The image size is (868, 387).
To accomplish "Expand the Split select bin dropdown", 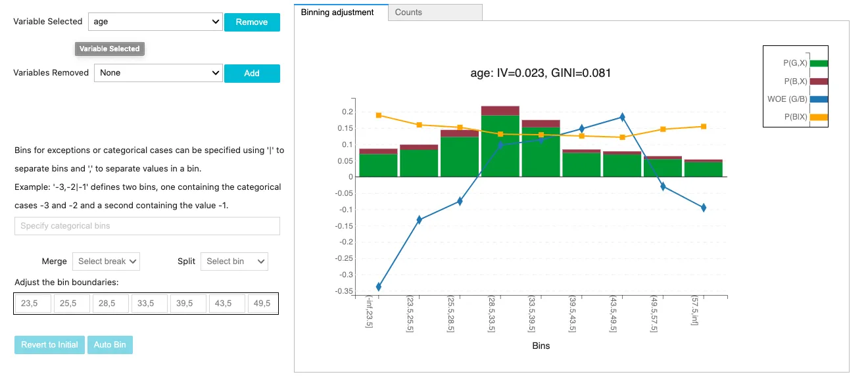I will (234, 262).
